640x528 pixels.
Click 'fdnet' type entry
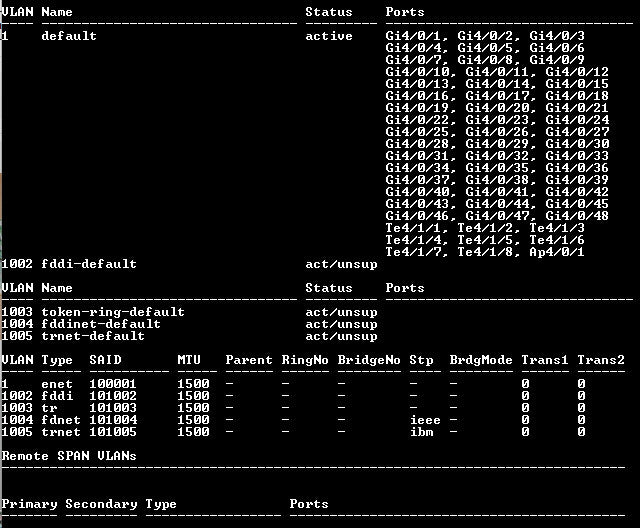[x=61, y=420]
